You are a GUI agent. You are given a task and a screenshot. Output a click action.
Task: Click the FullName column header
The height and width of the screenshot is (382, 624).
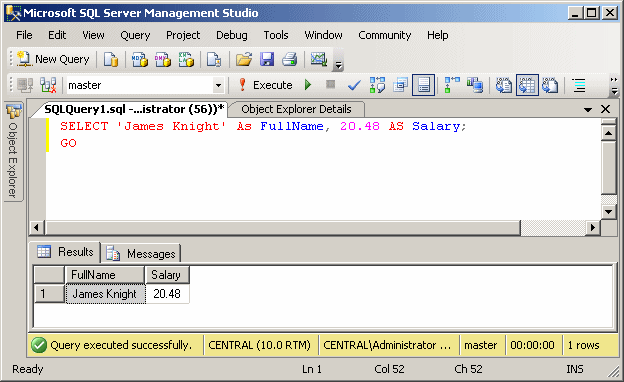105,275
